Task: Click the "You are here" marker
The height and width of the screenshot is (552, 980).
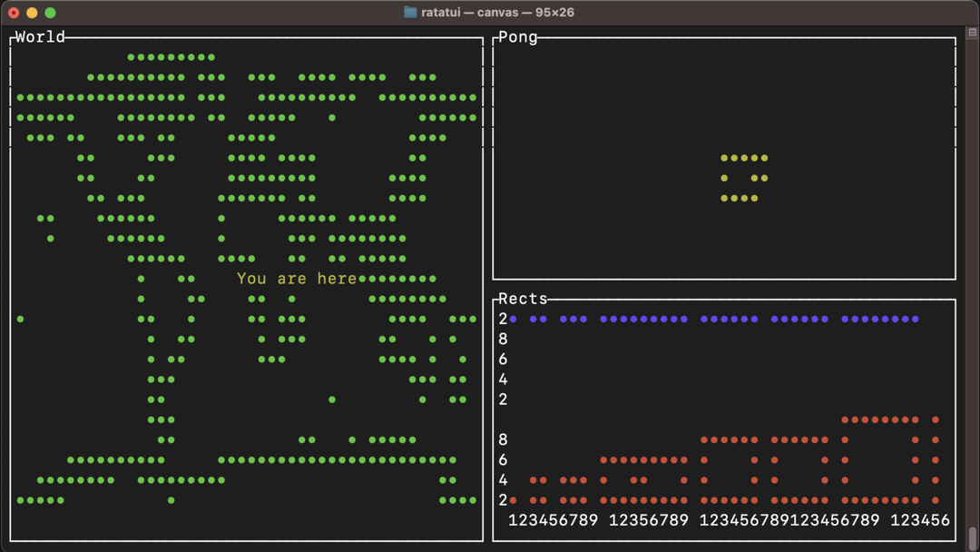Action: [297, 279]
